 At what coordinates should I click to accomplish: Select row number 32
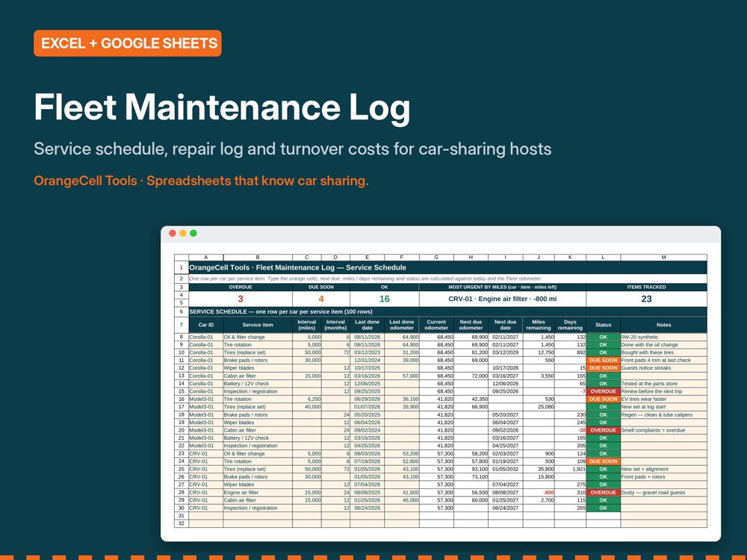tap(182, 523)
